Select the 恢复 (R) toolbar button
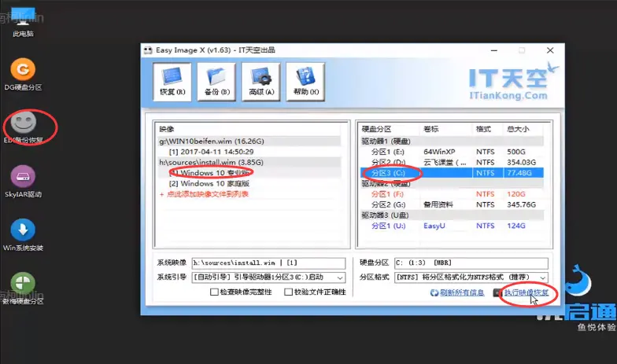Image resolution: width=617 pixels, height=364 pixels. pos(172,82)
